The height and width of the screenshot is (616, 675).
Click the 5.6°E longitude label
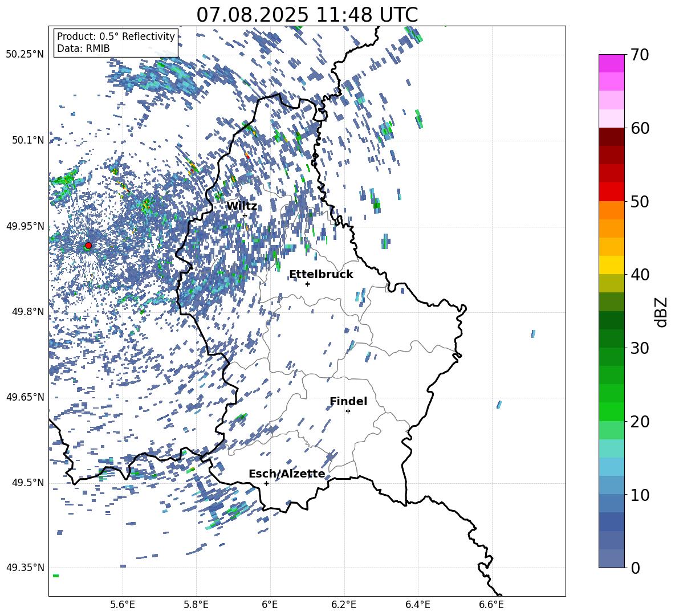122,605
